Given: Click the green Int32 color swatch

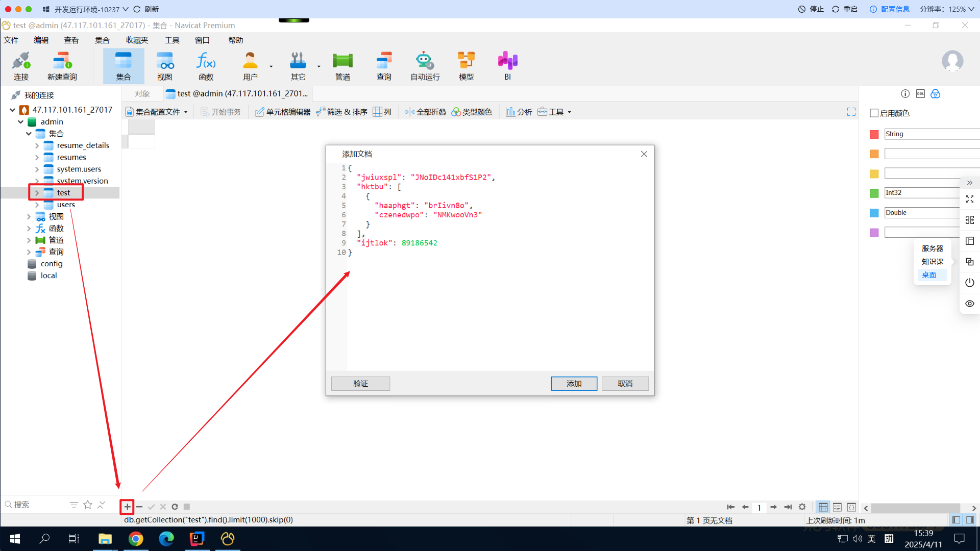Looking at the screenshot, I should [874, 193].
